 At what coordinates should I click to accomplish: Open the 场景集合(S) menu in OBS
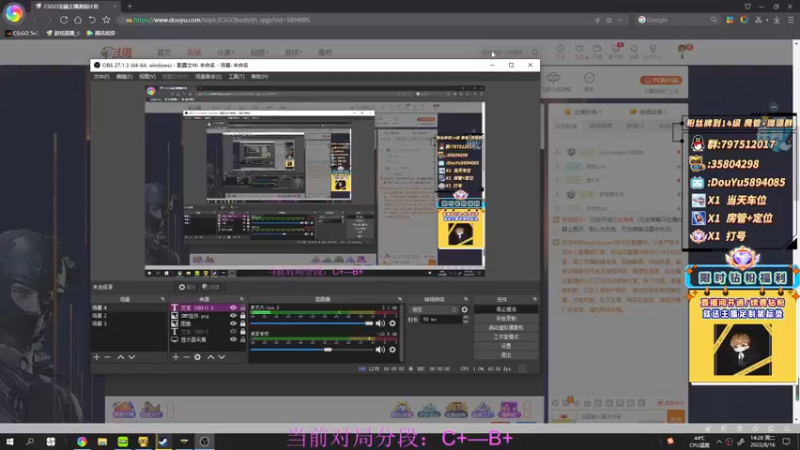[x=208, y=77]
